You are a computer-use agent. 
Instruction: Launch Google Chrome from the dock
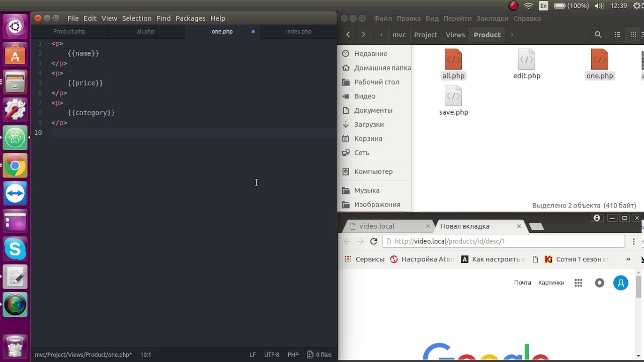(15, 165)
